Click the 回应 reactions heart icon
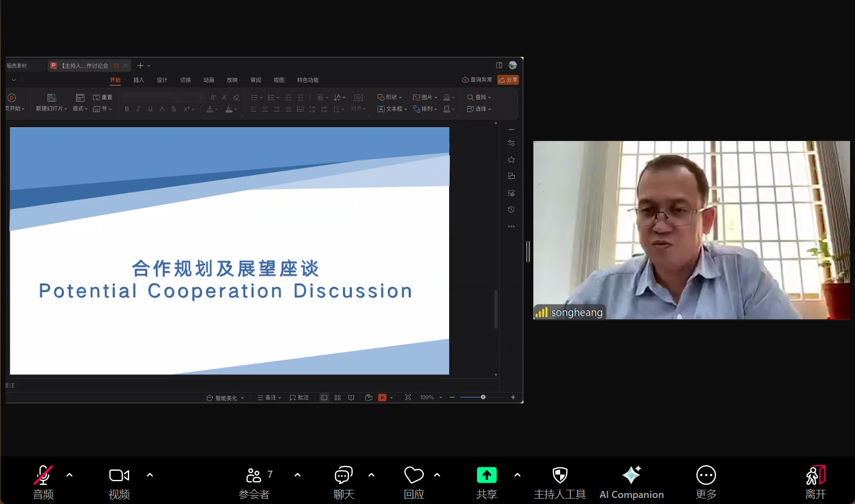The height and width of the screenshot is (504, 855). (x=414, y=476)
